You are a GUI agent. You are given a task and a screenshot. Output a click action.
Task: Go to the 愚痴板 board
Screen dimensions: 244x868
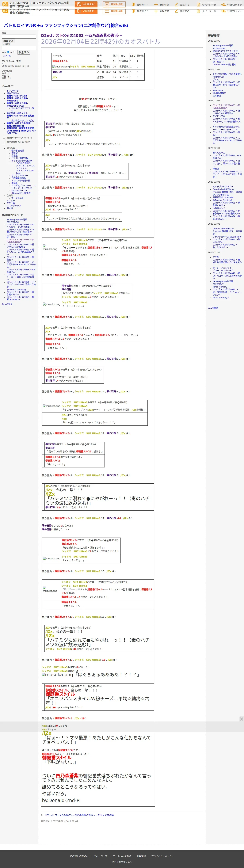pos(14,183)
